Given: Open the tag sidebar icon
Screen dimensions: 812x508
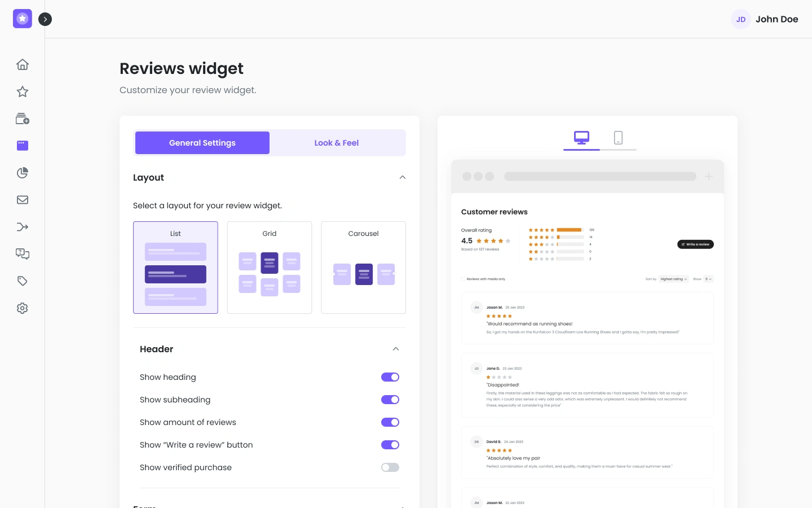Looking at the screenshot, I should pos(23,281).
